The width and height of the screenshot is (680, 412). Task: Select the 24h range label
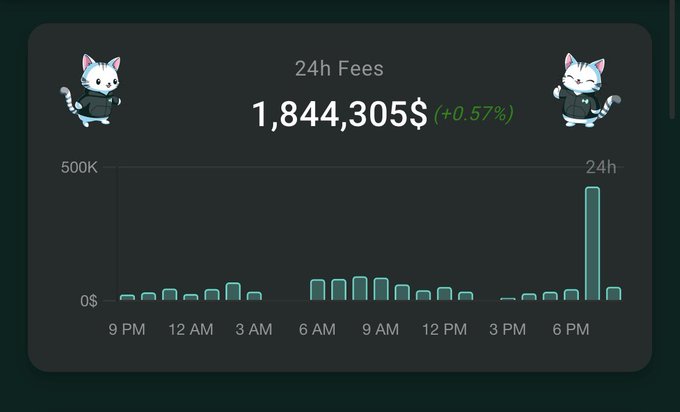tap(601, 167)
